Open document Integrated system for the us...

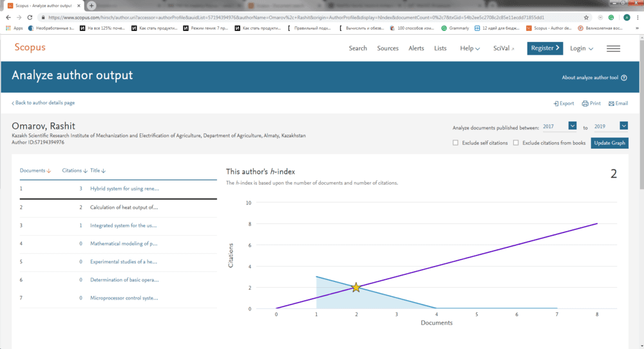(123, 225)
